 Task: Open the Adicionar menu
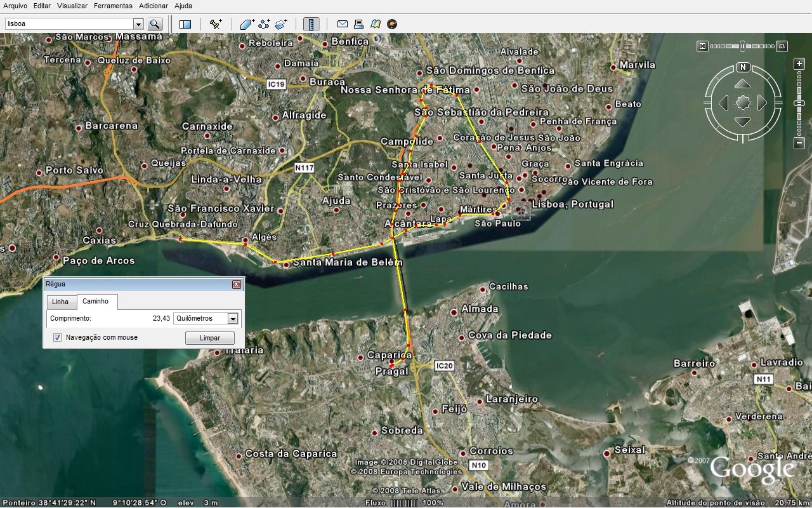pos(154,6)
